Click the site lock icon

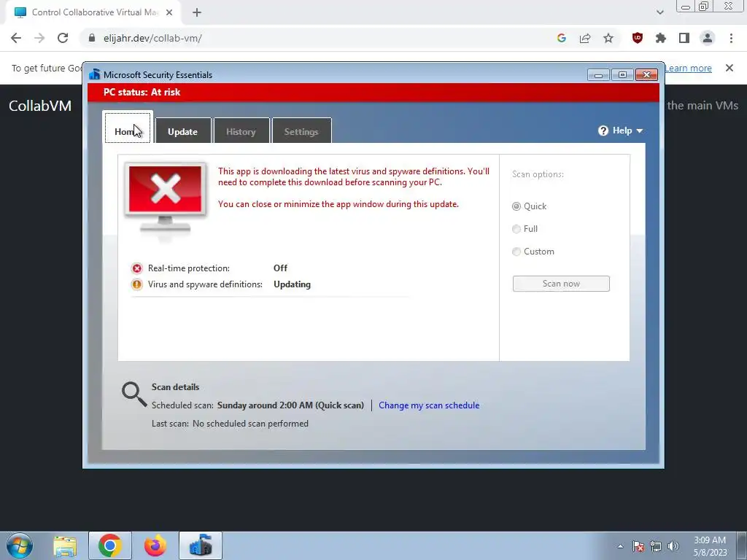coord(92,38)
